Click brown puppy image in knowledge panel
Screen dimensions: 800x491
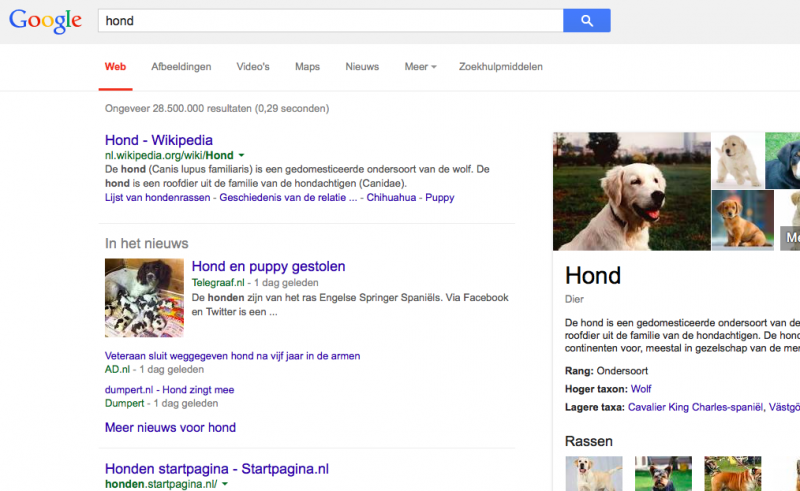(x=743, y=220)
